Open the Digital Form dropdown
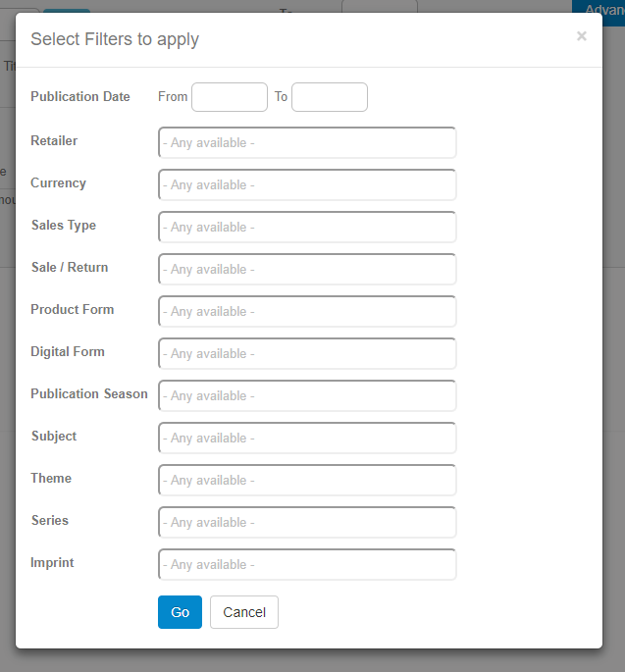 pos(307,353)
